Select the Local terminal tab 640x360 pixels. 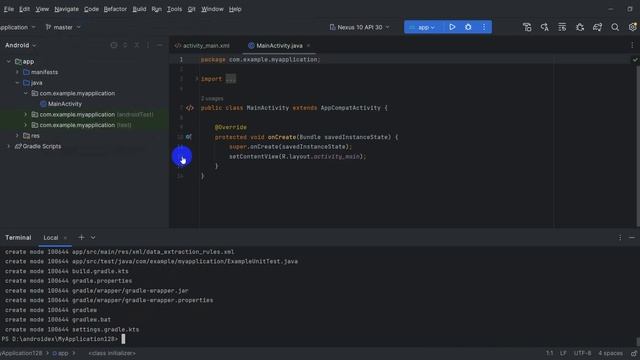(51, 238)
